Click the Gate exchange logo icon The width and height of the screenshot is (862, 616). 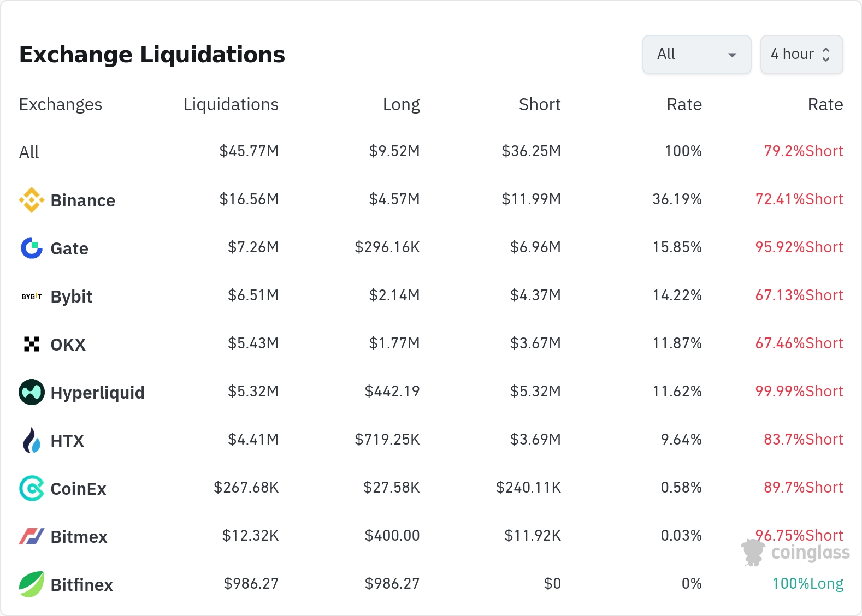coord(31,248)
